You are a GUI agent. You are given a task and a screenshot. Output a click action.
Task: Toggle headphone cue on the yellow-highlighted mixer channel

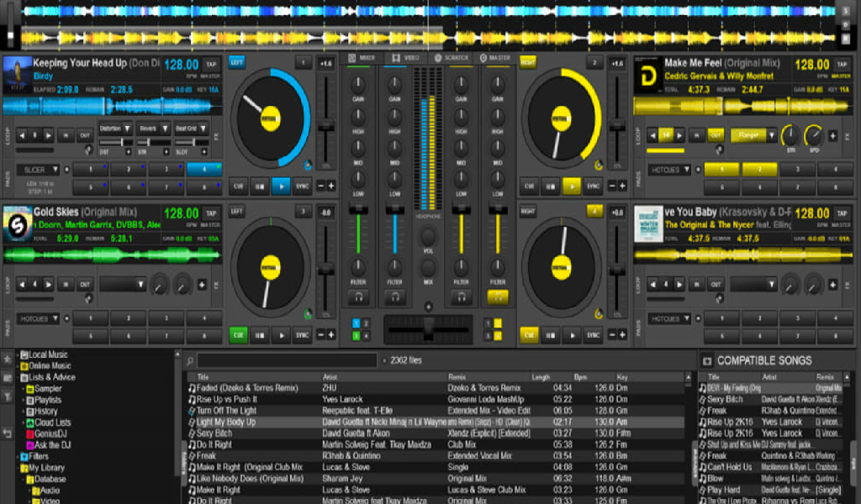click(x=498, y=297)
